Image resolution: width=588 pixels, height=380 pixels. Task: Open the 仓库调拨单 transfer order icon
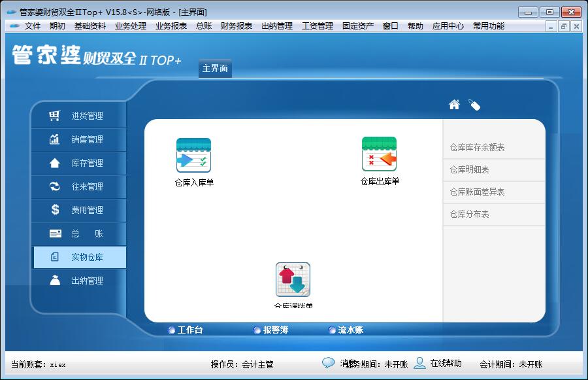click(x=293, y=280)
